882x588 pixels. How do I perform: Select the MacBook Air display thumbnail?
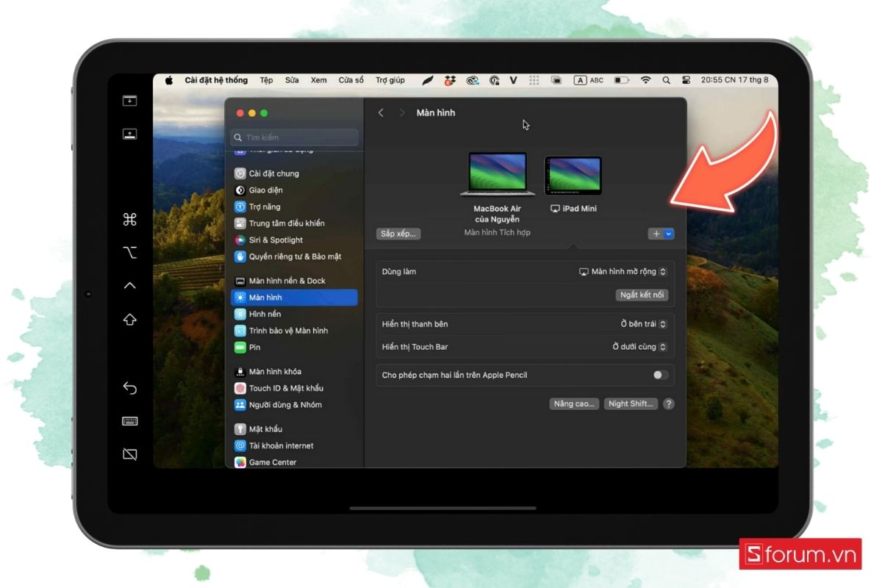coord(498,174)
